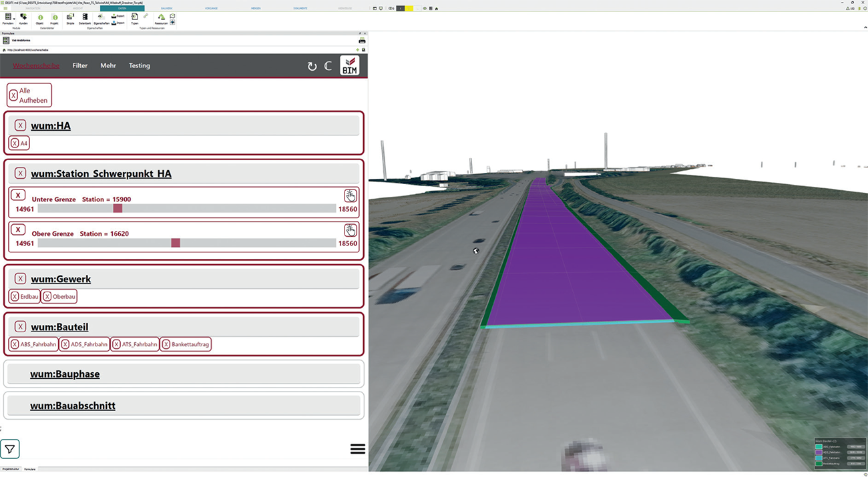868x477 pixels.
Task: Click the refresh icon in the web form header
Action: 312,66
